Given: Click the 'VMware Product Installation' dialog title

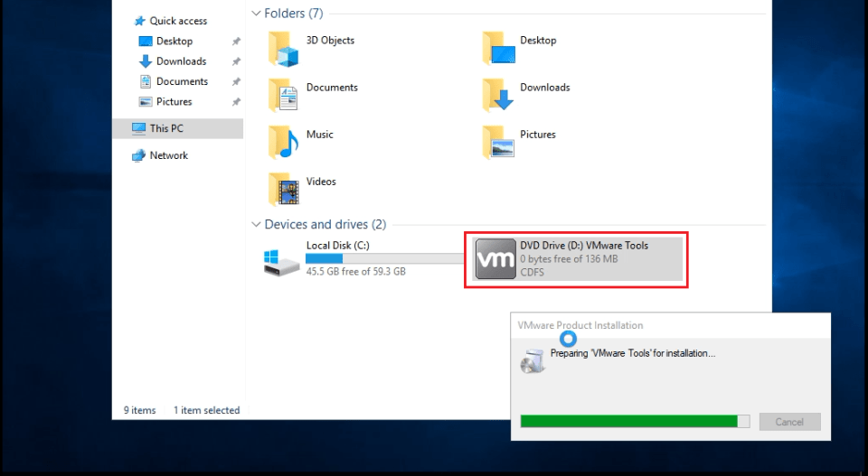Looking at the screenshot, I should (580, 326).
